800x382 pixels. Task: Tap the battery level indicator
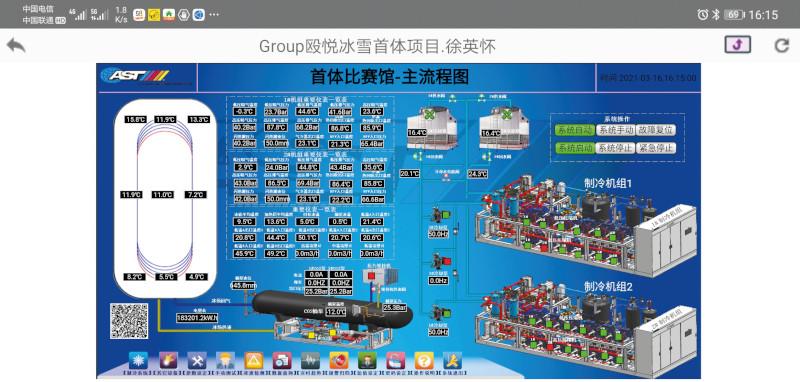pyautogui.click(x=734, y=14)
